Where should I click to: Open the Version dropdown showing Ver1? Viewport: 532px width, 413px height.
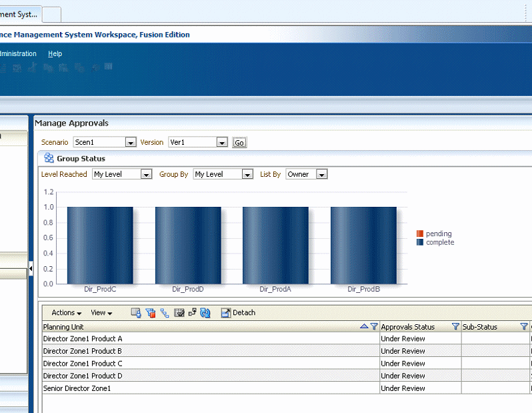tap(222, 142)
